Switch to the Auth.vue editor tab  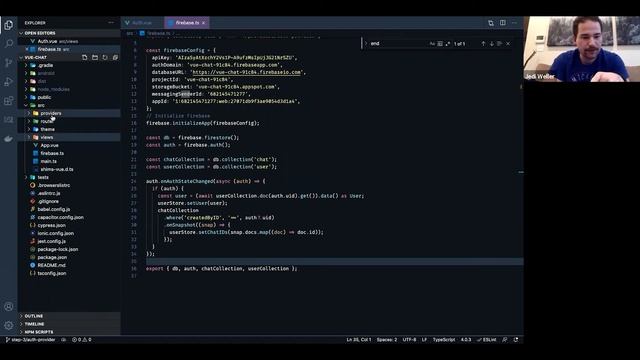coord(142,23)
